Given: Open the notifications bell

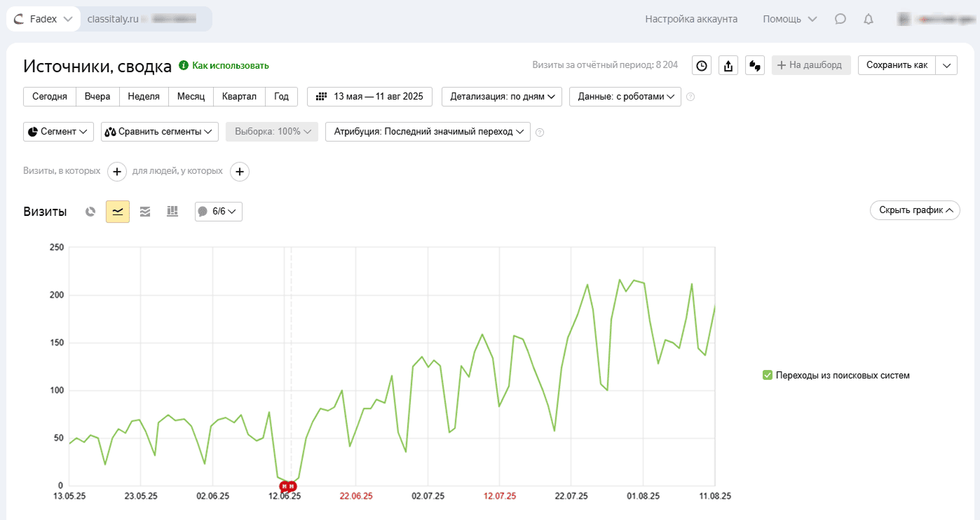Looking at the screenshot, I should click(x=869, y=19).
